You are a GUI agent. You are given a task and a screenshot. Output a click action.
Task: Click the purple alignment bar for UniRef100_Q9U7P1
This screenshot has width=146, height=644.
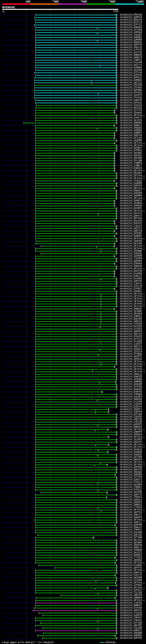coord(75,610)
